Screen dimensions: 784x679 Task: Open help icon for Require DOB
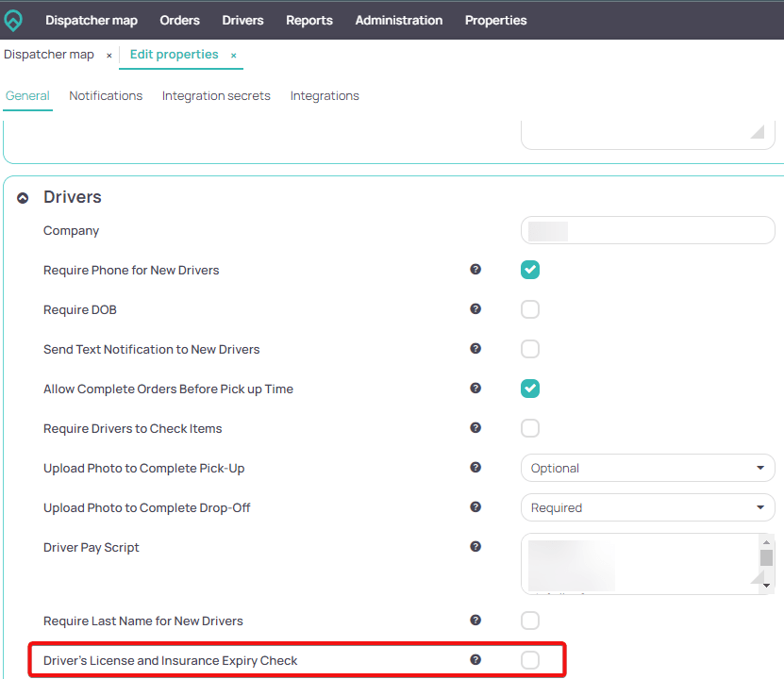[x=475, y=308]
